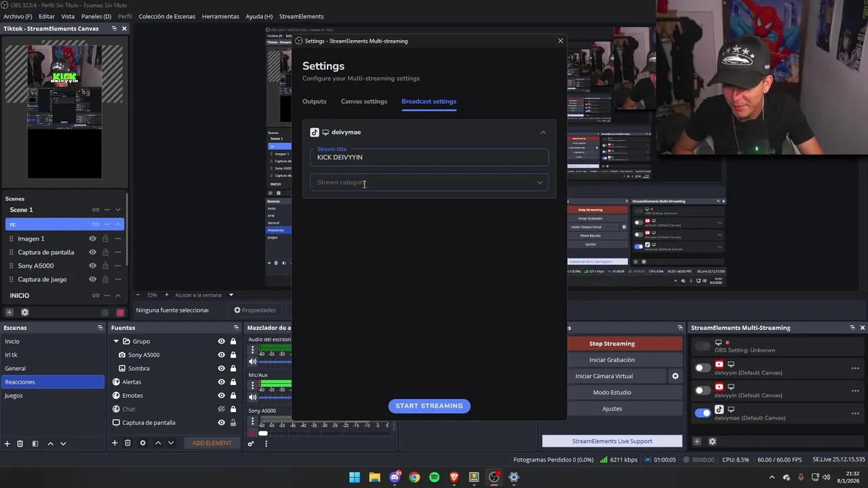The height and width of the screenshot is (488, 868).
Task: Add a new scene in Escenas panel
Action: (x=7, y=443)
